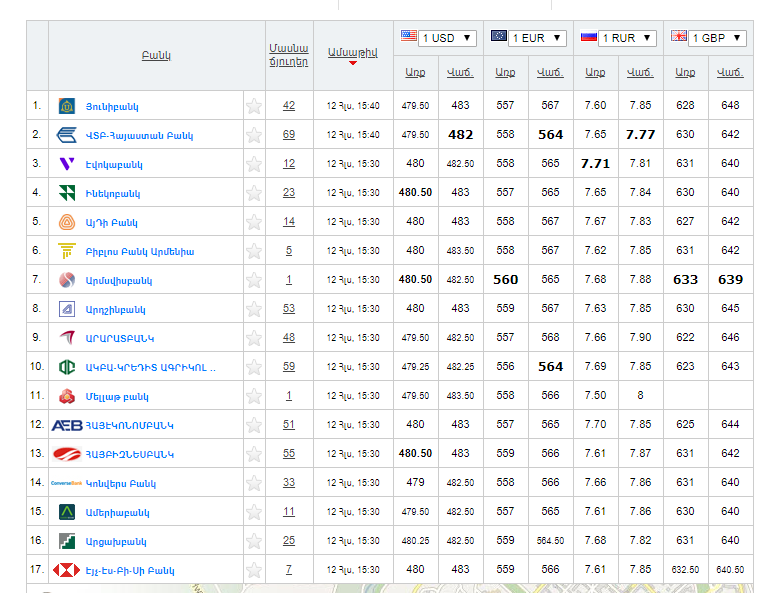
Task: Click the UK flag icon by GBP
Action: (x=679, y=36)
